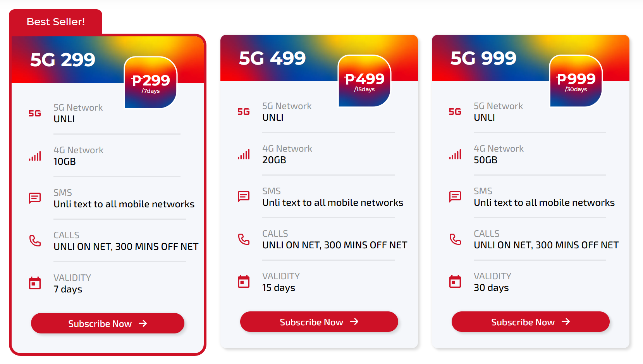Click the signal bars icon in 5G 499 plan
The image size is (643, 364).
244,154
